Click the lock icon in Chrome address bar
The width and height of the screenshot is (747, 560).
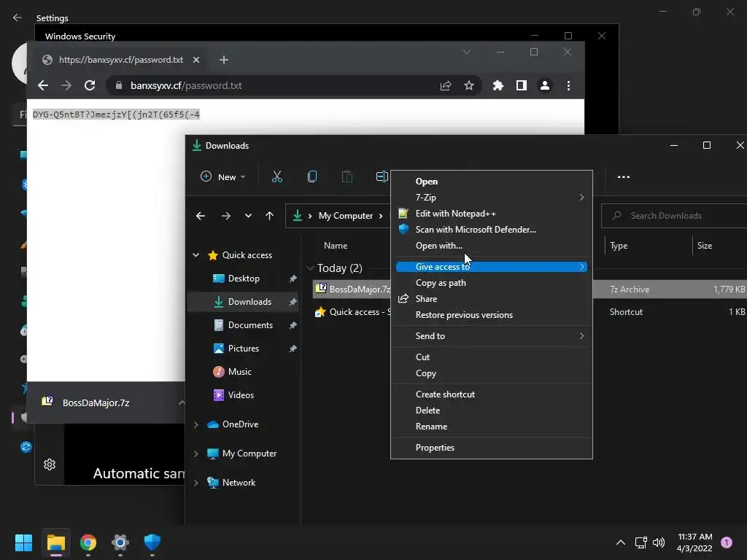119,85
